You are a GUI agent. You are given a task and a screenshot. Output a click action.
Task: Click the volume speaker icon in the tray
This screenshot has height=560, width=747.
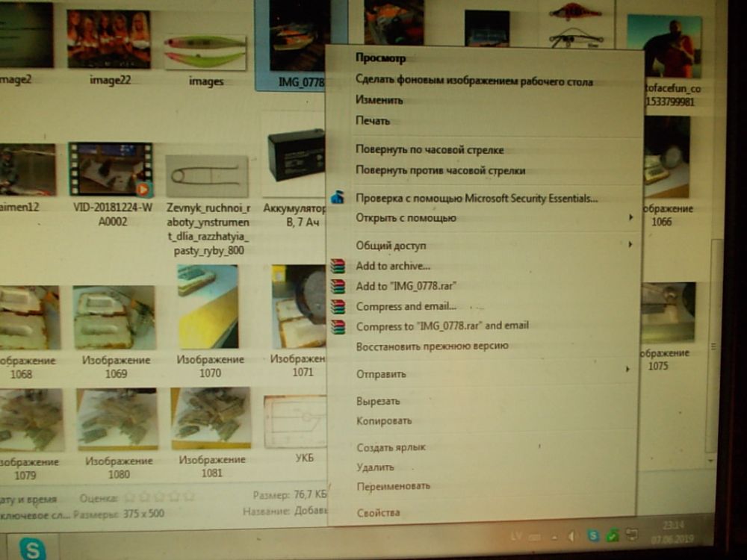pyautogui.click(x=572, y=535)
